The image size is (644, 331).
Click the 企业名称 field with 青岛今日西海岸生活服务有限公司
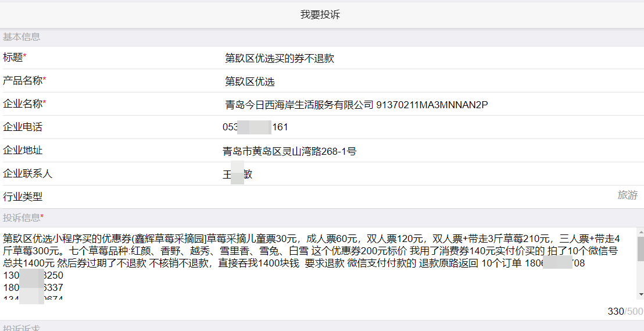[432, 105]
